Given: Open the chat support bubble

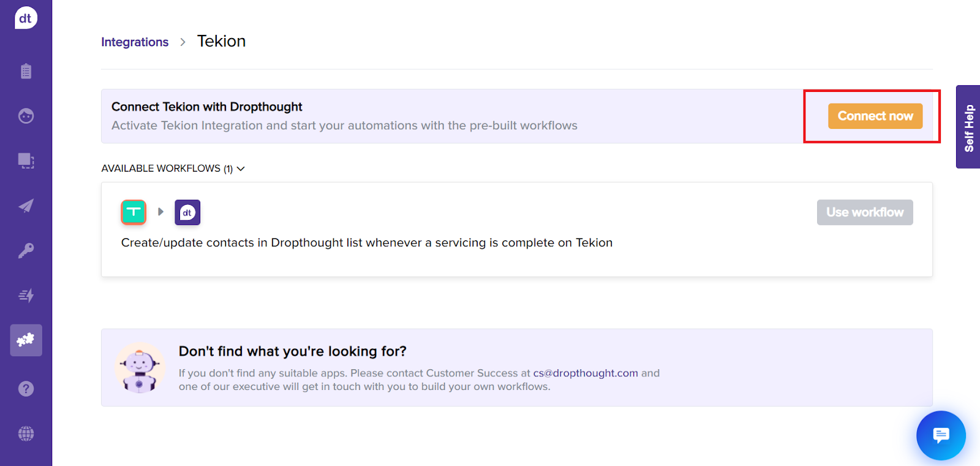Looking at the screenshot, I should 941,435.
